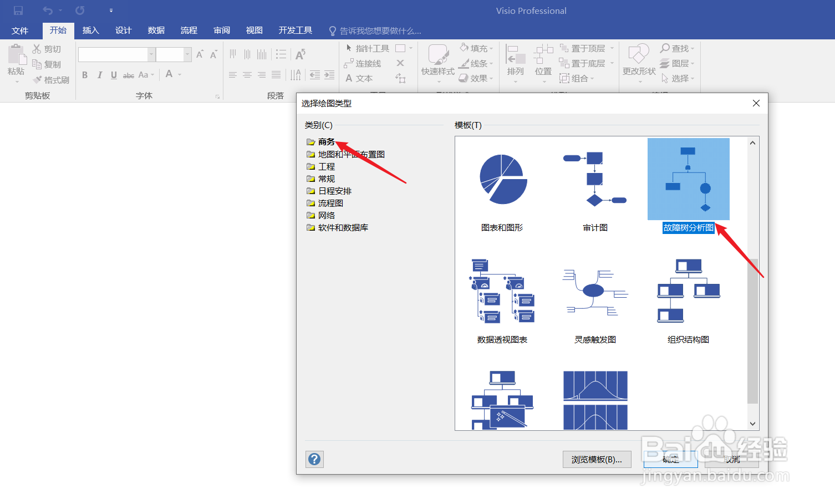
Task: Select the 连接线 connector tool
Action: [363, 63]
